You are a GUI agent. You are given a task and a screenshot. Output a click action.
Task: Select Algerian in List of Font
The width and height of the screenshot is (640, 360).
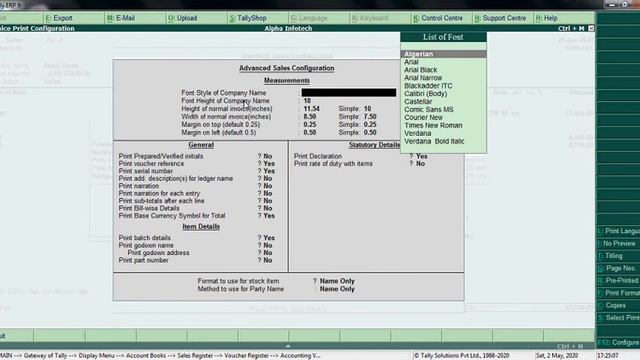point(443,54)
